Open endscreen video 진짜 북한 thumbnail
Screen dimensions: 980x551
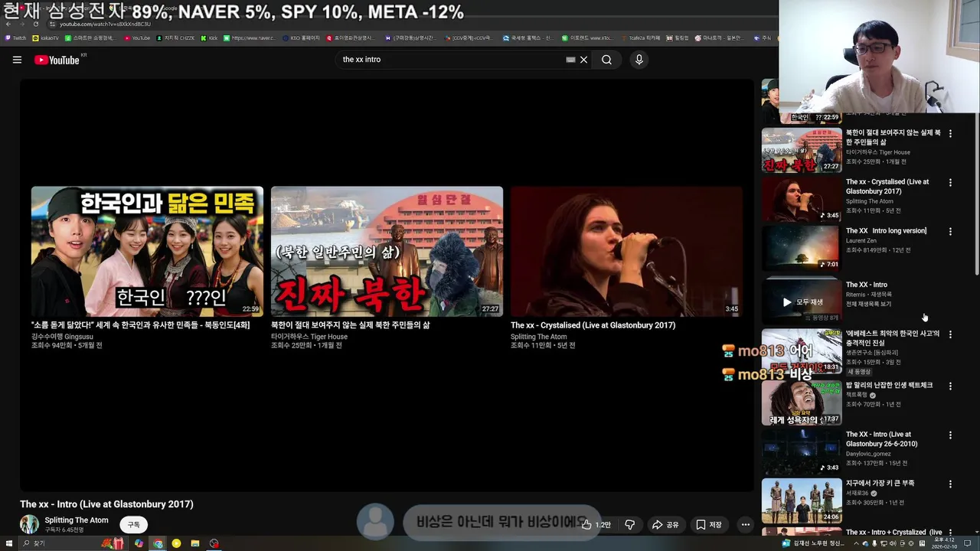tap(387, 251)
